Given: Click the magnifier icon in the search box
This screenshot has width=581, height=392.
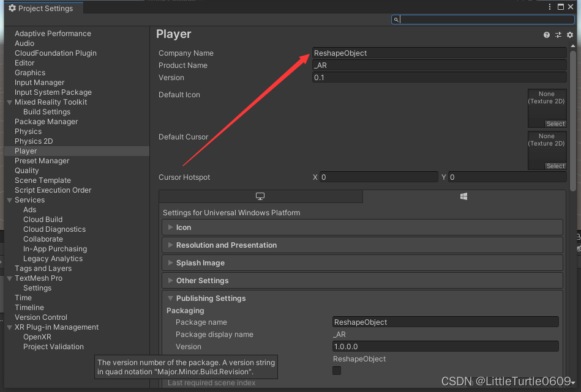Looking at the screenshot, I should (x=396, y=20).
